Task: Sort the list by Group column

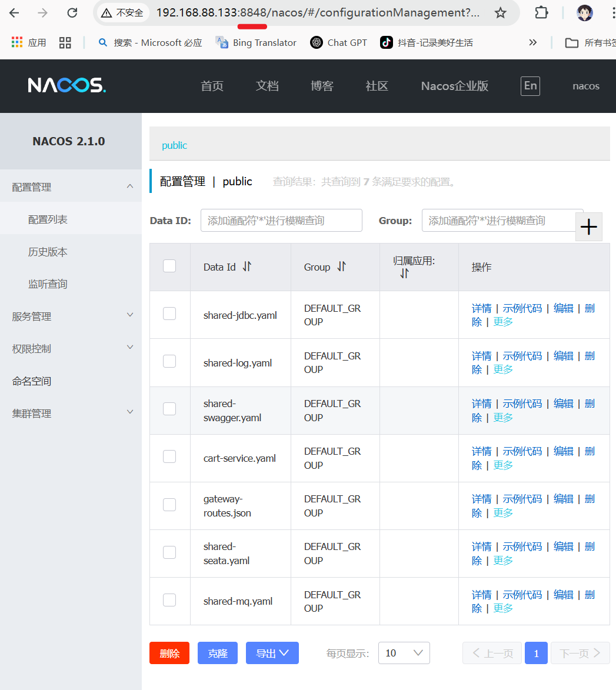Action: click(x=341, y=266)
